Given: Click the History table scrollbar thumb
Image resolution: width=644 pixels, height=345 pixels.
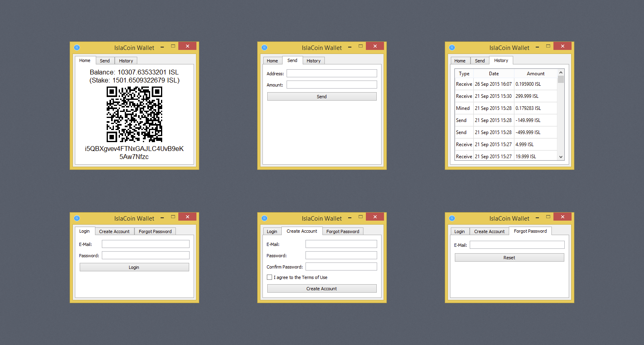Looking at the screenshot, I should (561, 79).
